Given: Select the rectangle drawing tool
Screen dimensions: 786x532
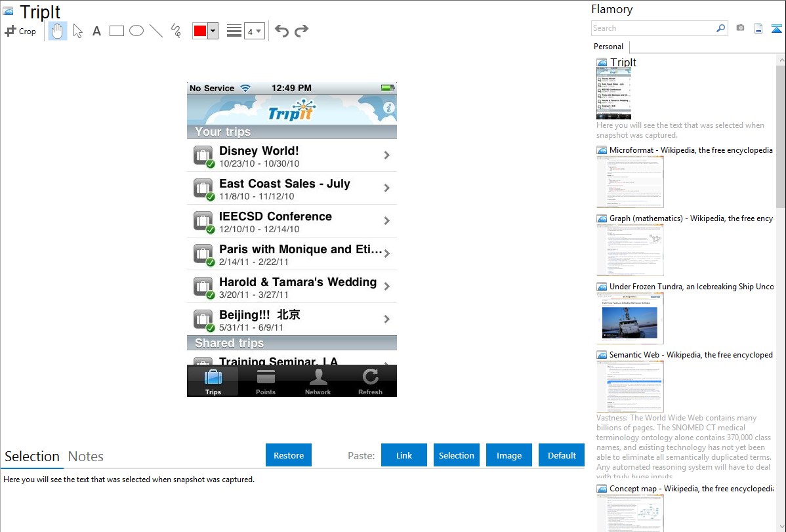Looking at the screenshot, I should click(116, 31).
